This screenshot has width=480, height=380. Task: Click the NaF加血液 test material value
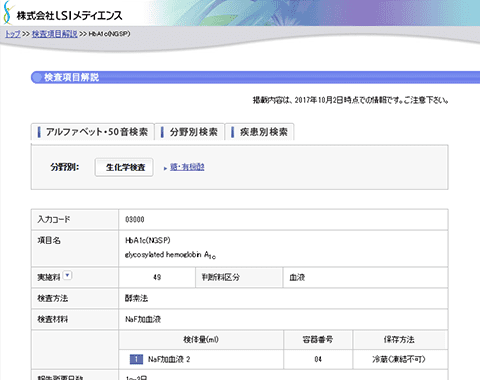click(x=143, y=319)
